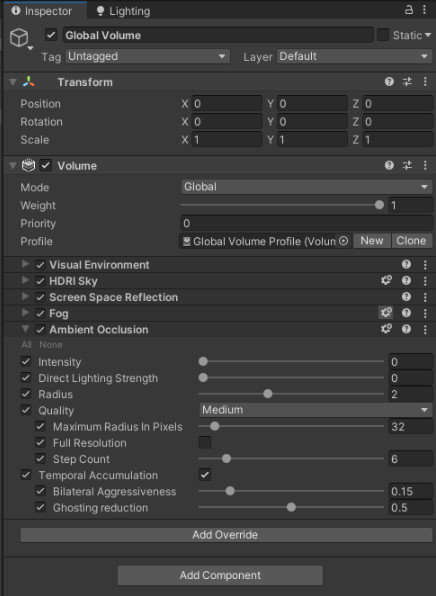
Task: Uncheck the Step Count override checkbox
Action: (x=40, y=459)
